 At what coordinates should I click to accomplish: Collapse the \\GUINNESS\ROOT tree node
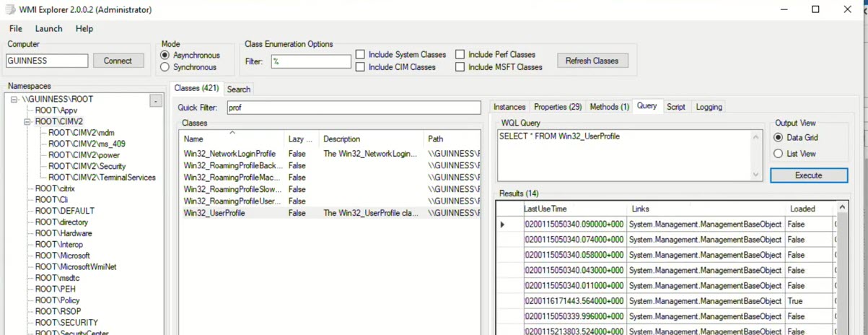(x=14, y=99)
